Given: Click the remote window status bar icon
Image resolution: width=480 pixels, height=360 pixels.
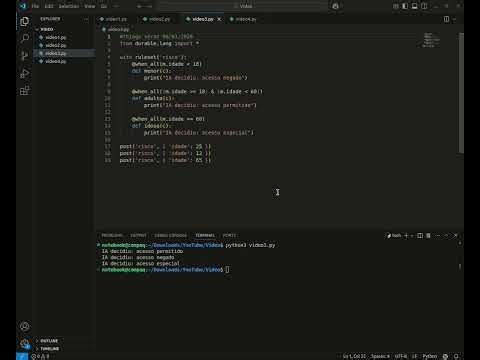Looking at the screenshot, I should pos(22,356).
